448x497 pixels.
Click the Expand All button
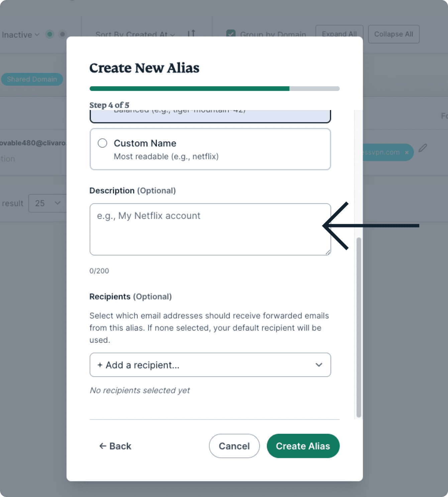click(x=339, y=34)
